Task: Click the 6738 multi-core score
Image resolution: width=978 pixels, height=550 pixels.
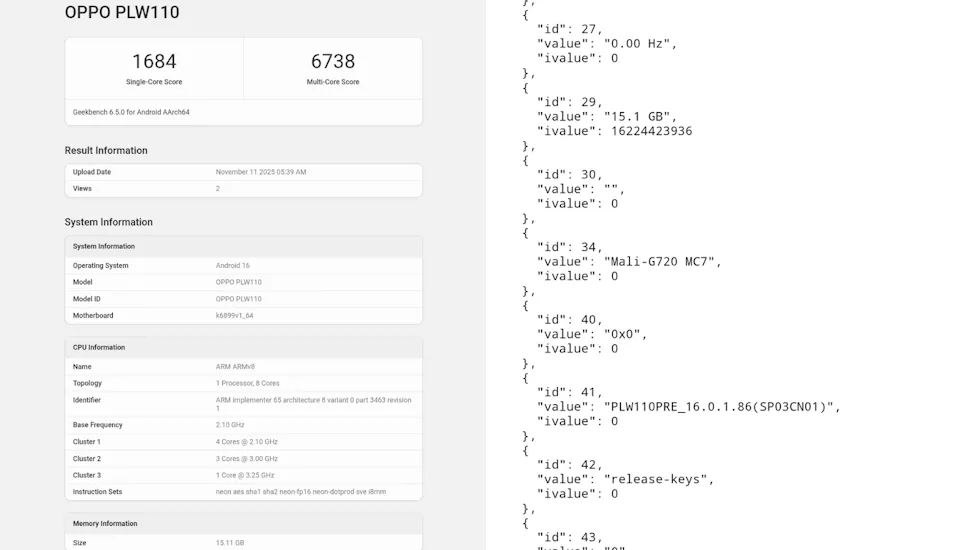Action: coord(333,62)
